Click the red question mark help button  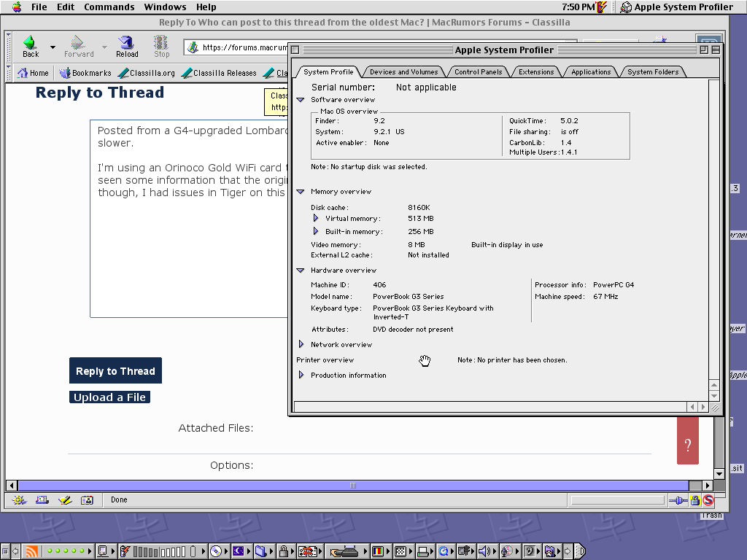point(687,440)
